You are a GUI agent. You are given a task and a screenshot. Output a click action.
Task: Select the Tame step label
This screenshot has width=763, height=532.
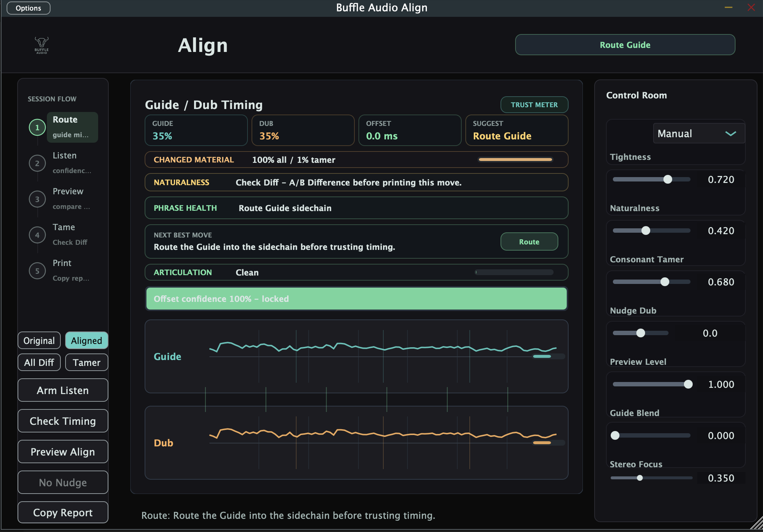64,227
